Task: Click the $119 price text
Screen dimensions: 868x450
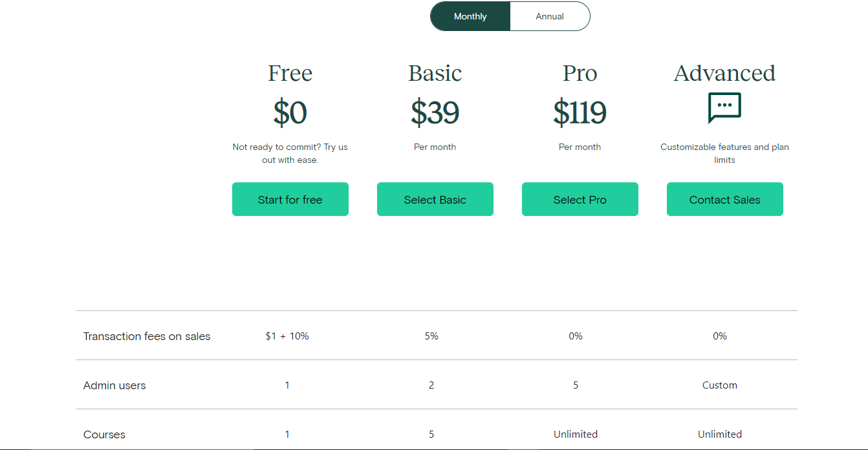Action: pos(580,113)
